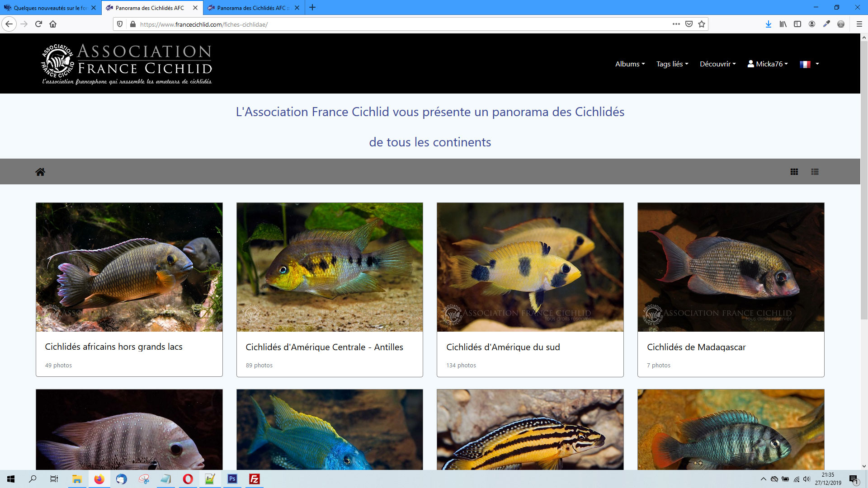Open the Découvrir dropdown menu
The image size is (868, 488).
point(718,64)
